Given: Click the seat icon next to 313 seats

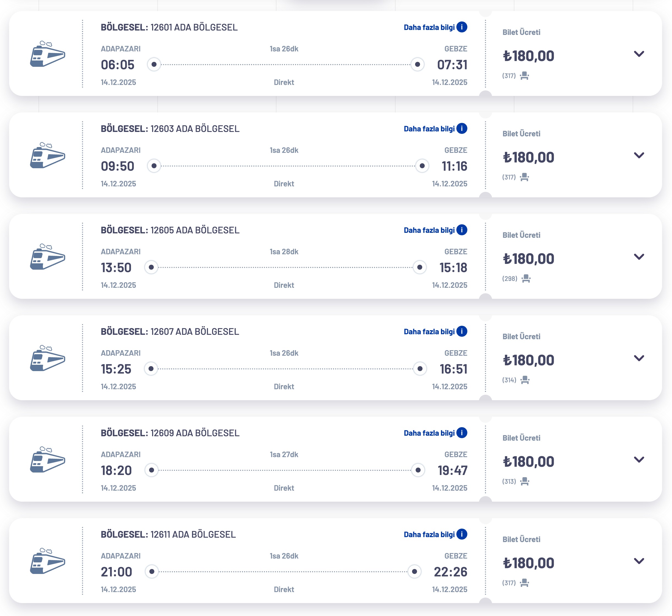Looking at the screenshot, I should [x=525, y=482].
